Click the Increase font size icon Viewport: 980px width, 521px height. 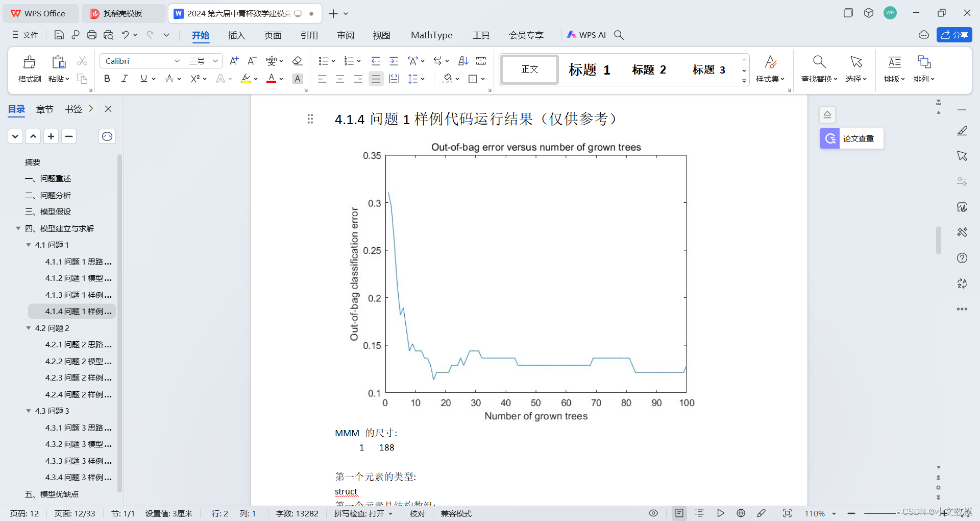(234, 61)
